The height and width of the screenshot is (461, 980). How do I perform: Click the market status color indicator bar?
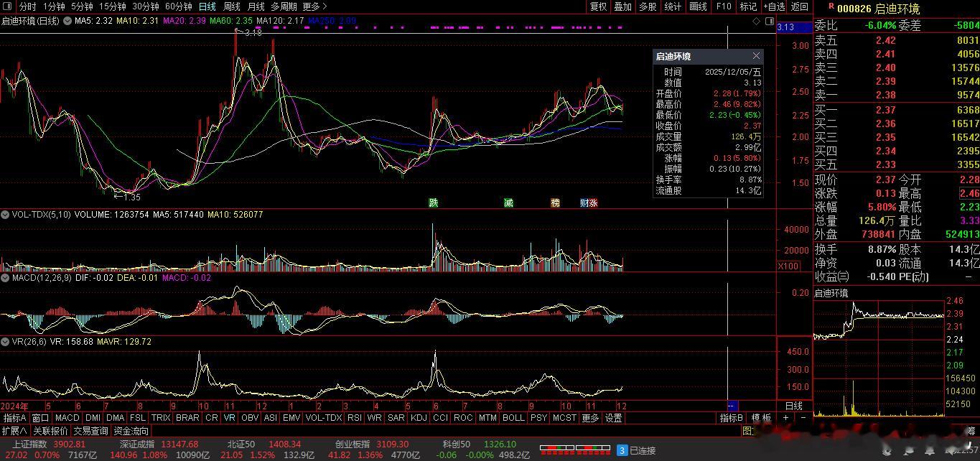pos(579,450)
